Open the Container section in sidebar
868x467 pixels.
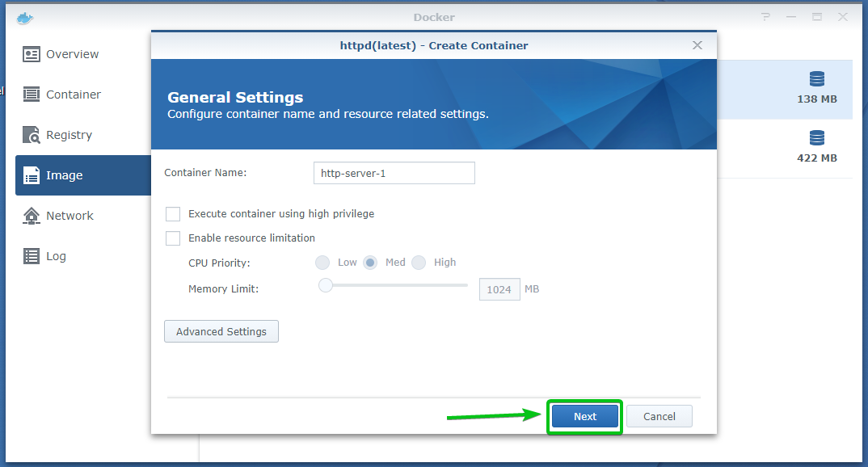coord(83,95)
